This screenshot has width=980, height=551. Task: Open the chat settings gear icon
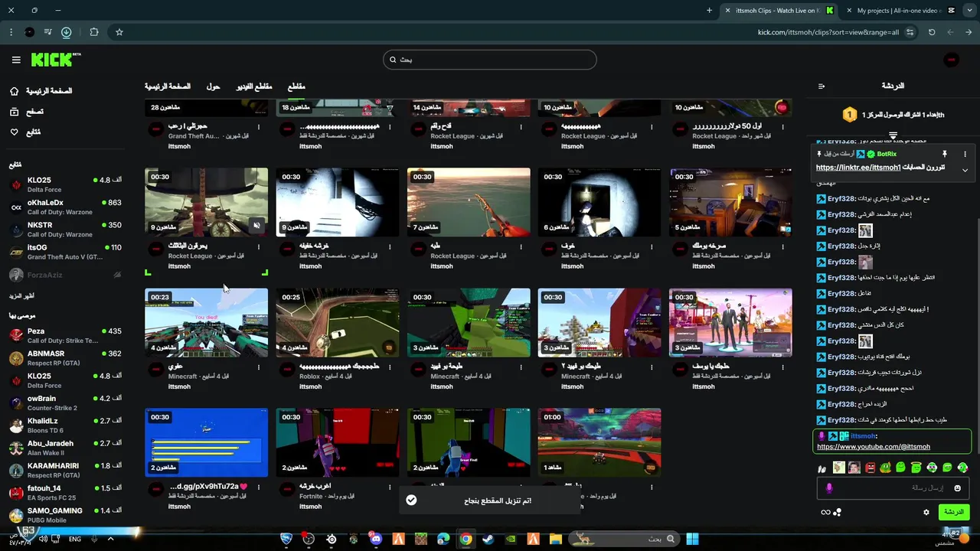pyautogui.click(x=926, y=512)
